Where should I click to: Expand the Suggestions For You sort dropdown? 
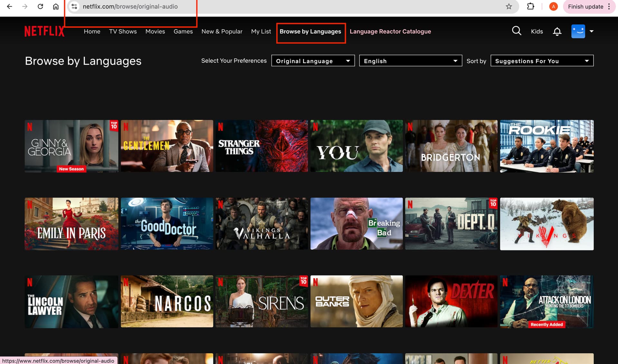542,61
